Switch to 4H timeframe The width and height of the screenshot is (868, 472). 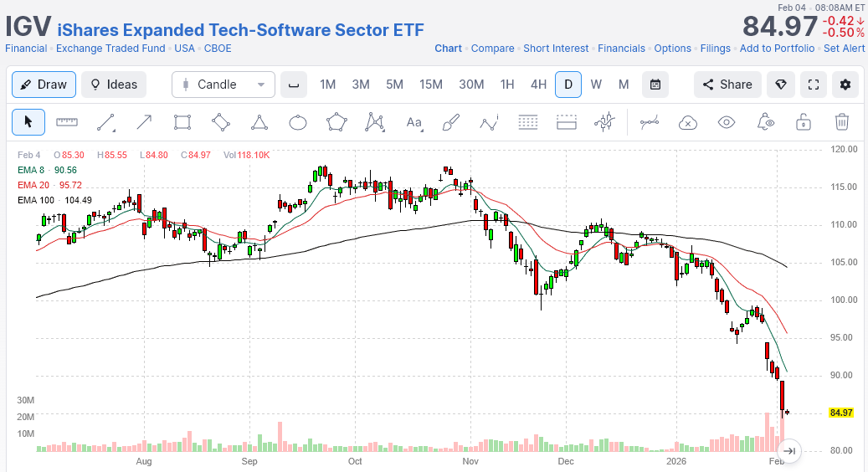[x=538, y=85]
